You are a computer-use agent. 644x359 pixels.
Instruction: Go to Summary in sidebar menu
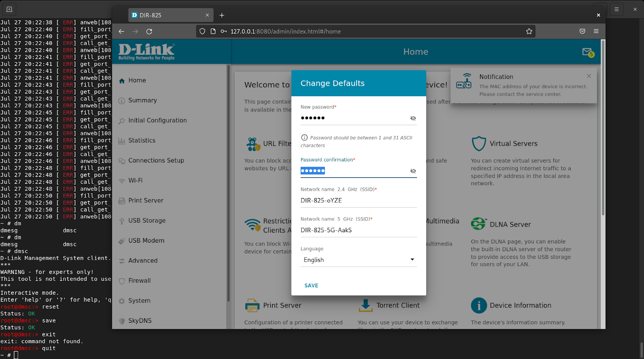point(142,101)
